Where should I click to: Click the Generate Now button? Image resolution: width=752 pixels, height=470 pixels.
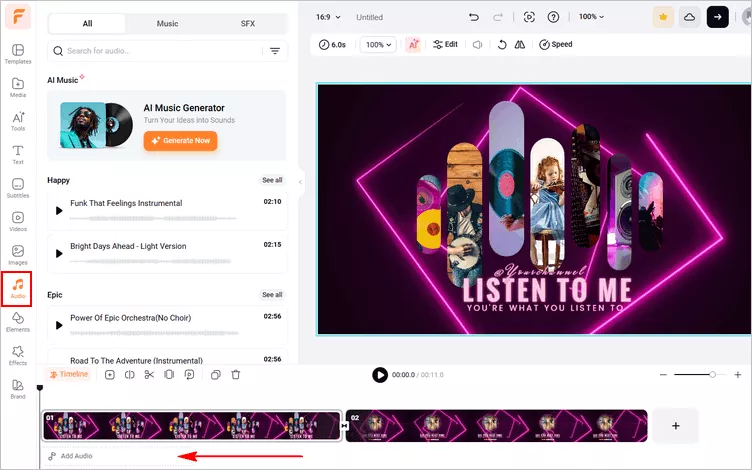coord(180,141)
